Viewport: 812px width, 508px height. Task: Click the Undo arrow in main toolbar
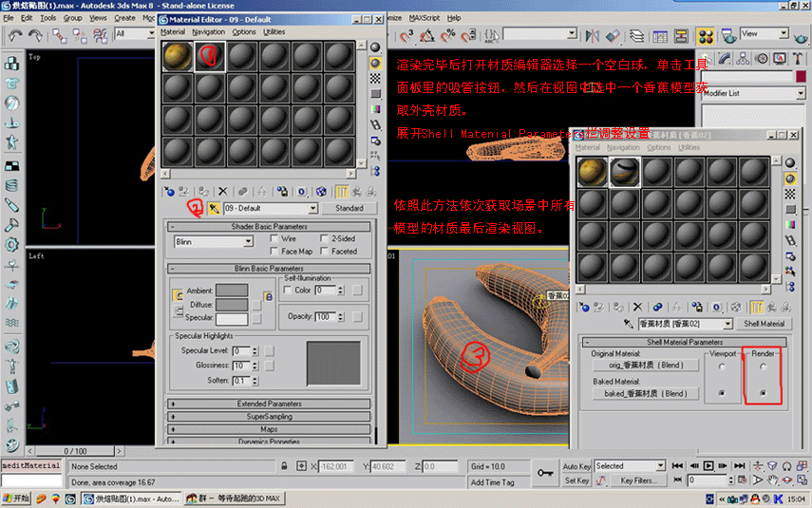tap(15, 35)
